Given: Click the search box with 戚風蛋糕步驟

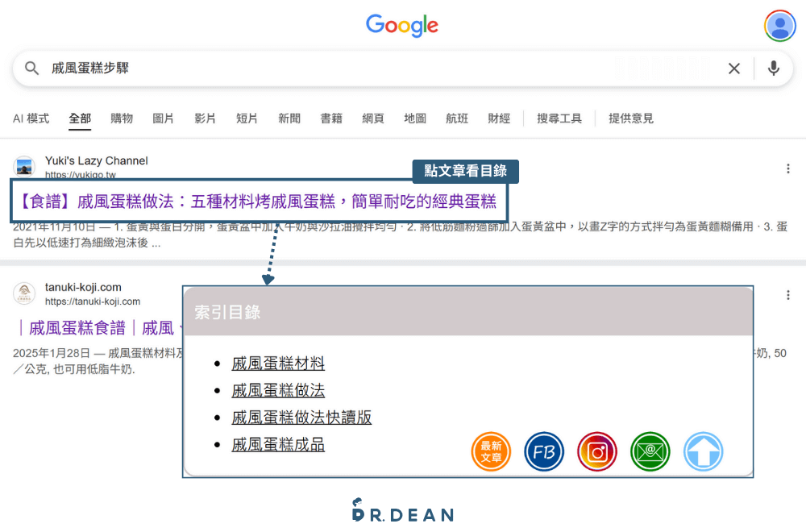Looking at the screenshot, I should pyautogui.click(x=403, y=68).
